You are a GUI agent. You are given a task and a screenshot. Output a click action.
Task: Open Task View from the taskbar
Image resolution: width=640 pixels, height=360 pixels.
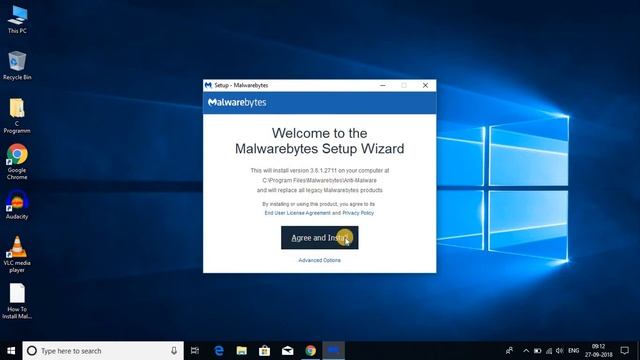click(x=195, y=351)
